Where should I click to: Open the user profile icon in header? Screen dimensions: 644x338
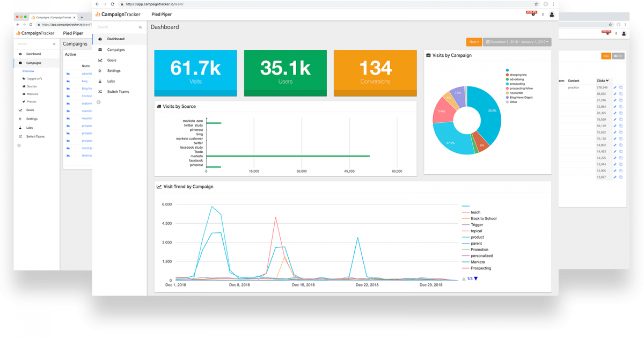(x=552, y=14)
